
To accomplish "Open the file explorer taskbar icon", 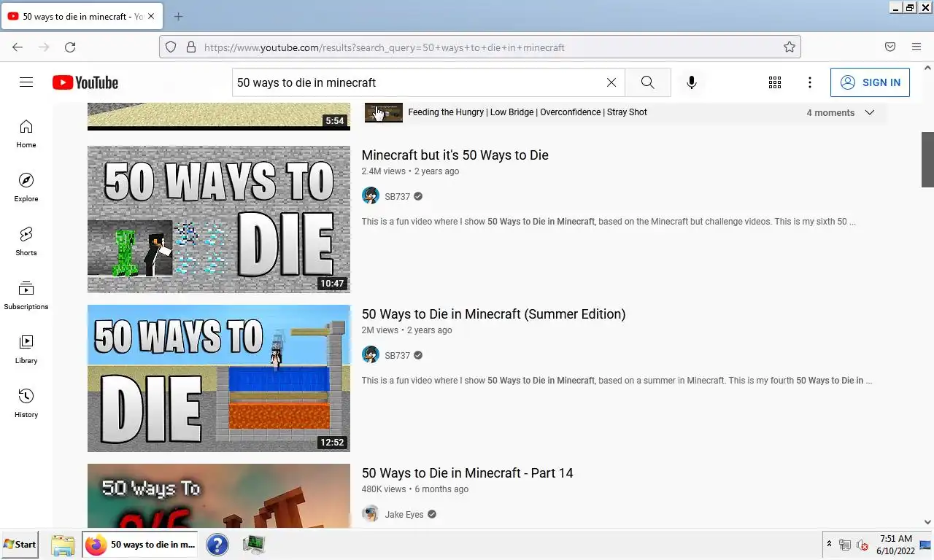I will click(63, 545).
